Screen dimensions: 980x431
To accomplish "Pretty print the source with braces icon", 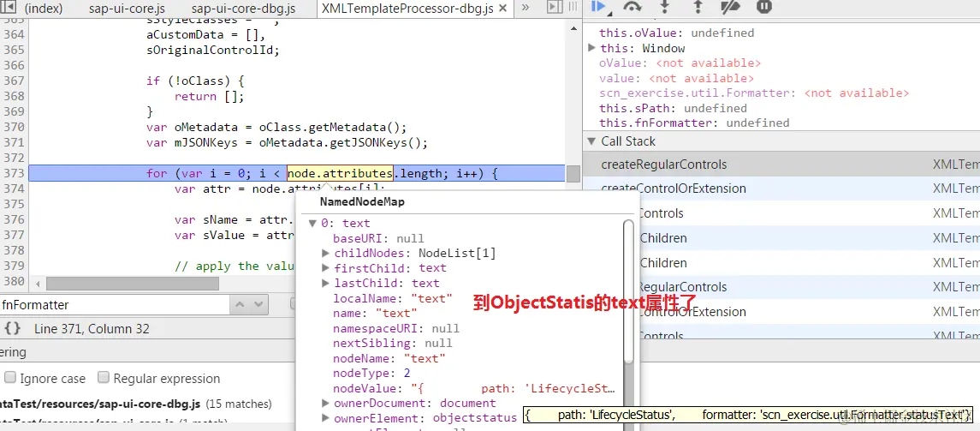I will (13, 328).
